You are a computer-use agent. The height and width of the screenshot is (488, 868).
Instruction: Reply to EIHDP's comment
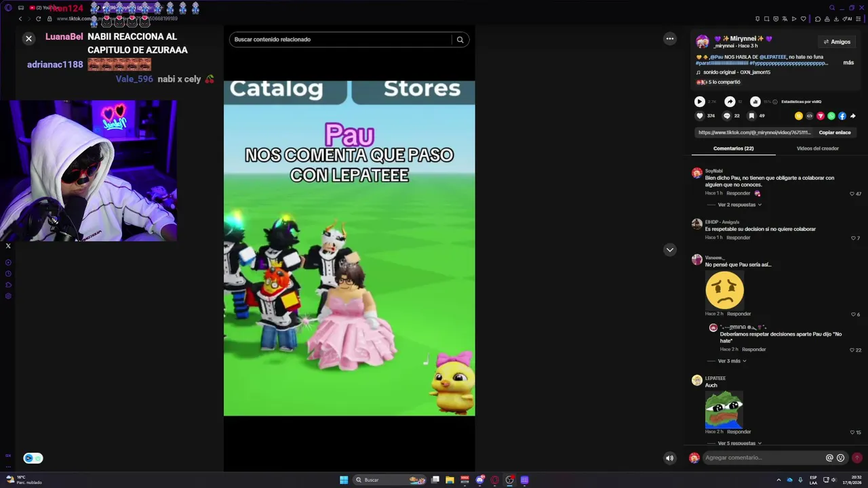(738, 238)
